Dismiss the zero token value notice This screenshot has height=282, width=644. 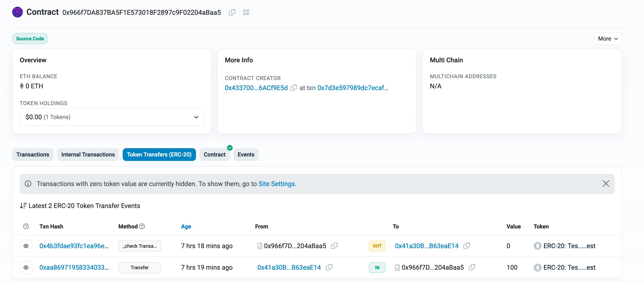click(606, 184)
